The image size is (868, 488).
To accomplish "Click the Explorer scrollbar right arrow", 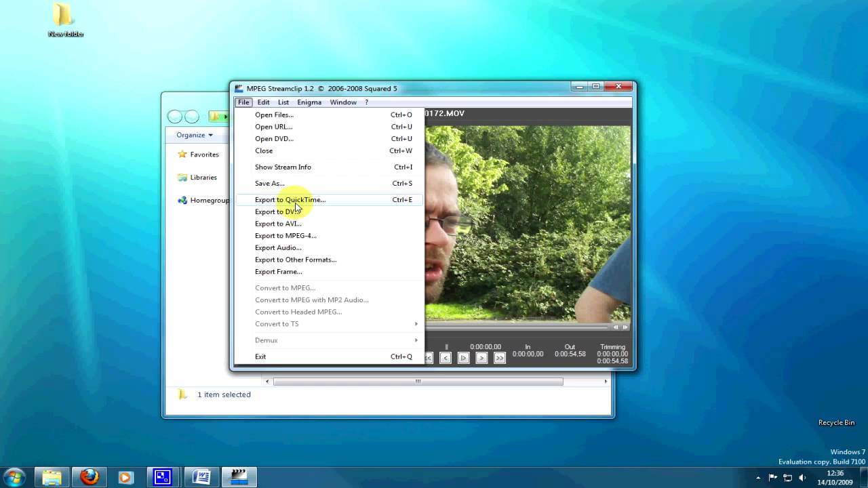I will [606, 382].
